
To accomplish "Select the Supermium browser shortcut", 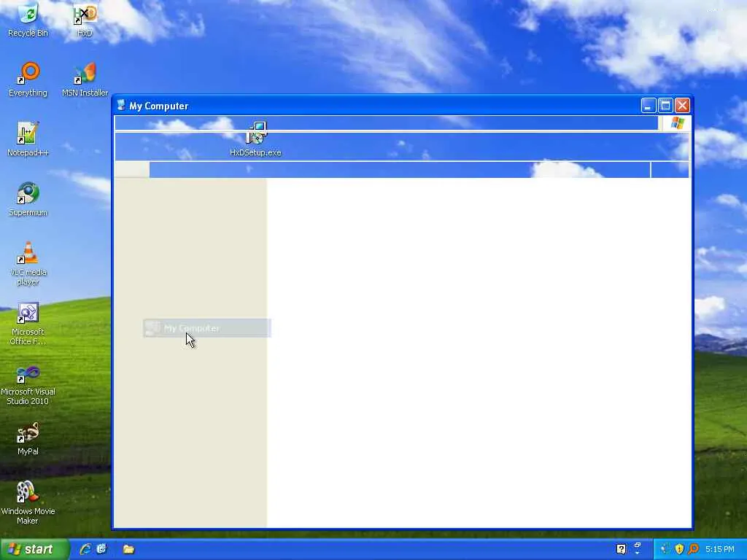I will pyautogui.click(x=28, y=199).
